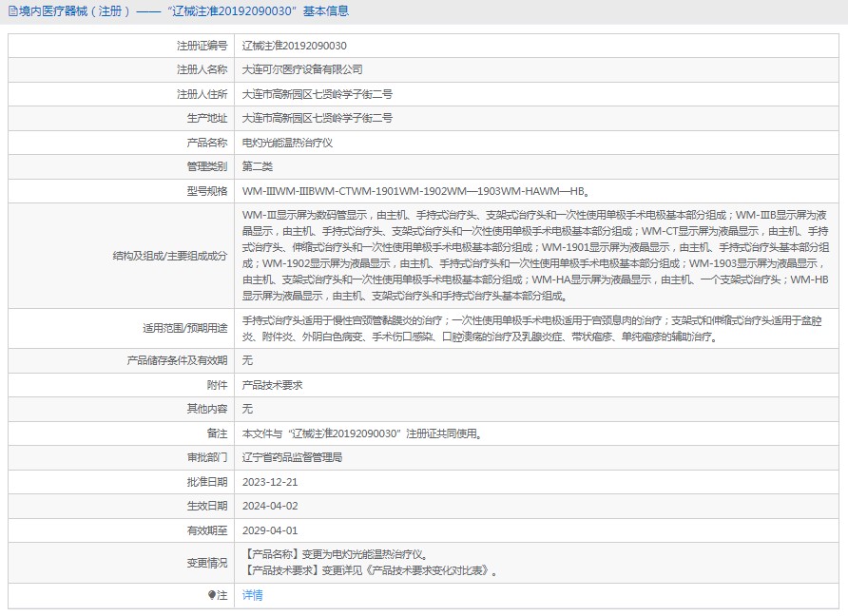Viewport: 848px width, 616px height.
Task: Click the document icon before 境内医疗器械 title
Action: (12, 11)
